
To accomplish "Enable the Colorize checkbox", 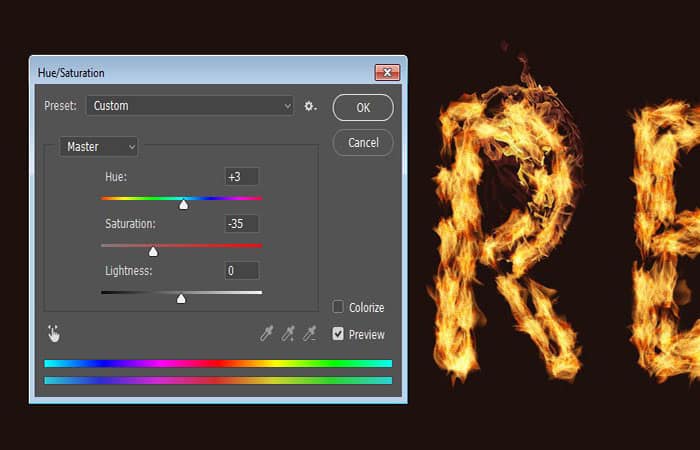I will click(x=338, y=307).
